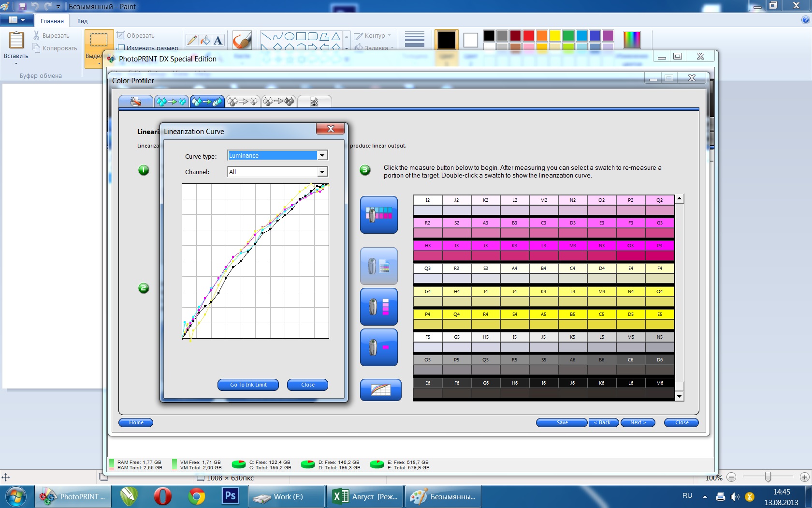Image resolution: width=812 pixels, height=508 pixels.
Task: Select the yellow E5 swatch
Action: tap(660, 319)
